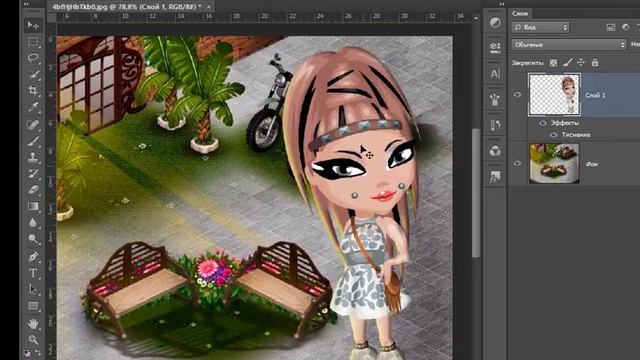640x360 pixels.
Task: Select the Horizontal Type tool
Action: pos(33,273)
